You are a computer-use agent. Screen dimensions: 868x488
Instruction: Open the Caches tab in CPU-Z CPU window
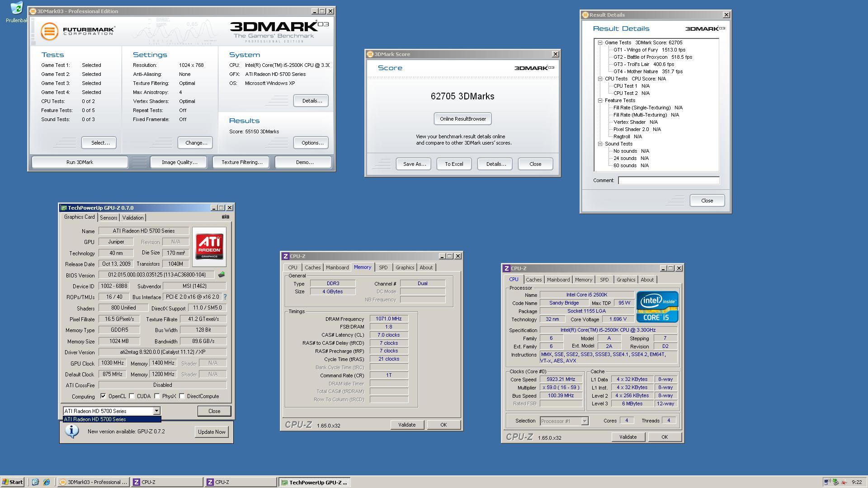coord(533,280)
